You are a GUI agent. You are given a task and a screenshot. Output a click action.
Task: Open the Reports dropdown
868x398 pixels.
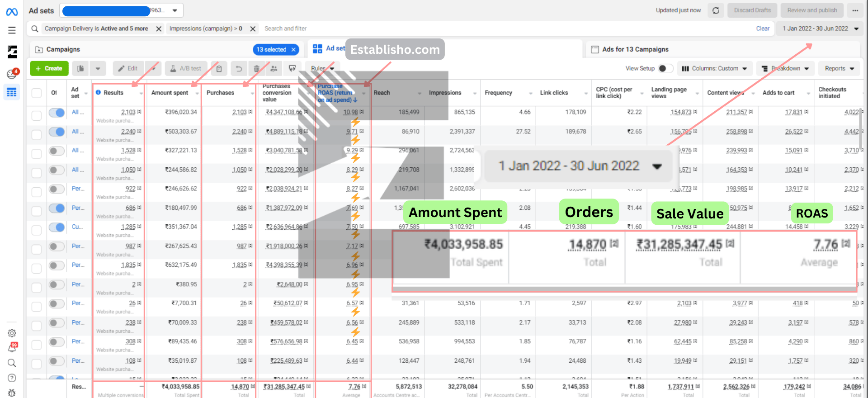click(x=839, y=68)
